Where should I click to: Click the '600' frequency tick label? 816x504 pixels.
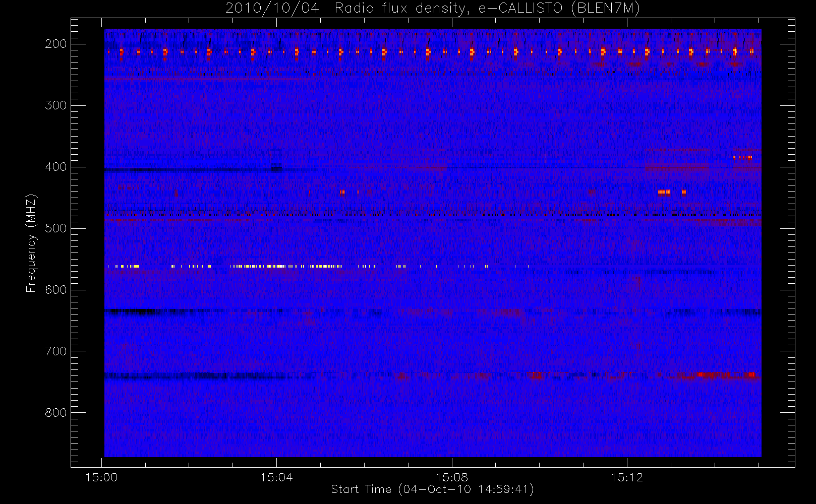click(x=55, y=290)
